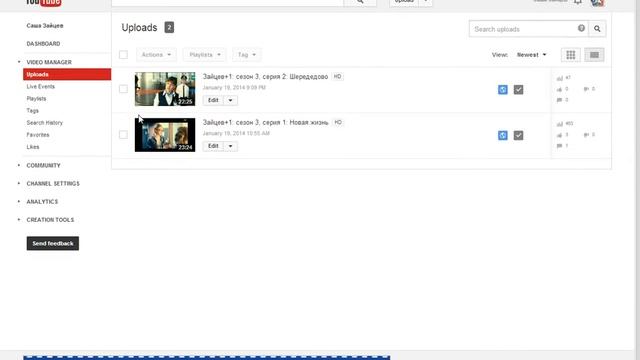
Task: Open Search History in the sidebar
Action: click(x=44, y=123)
